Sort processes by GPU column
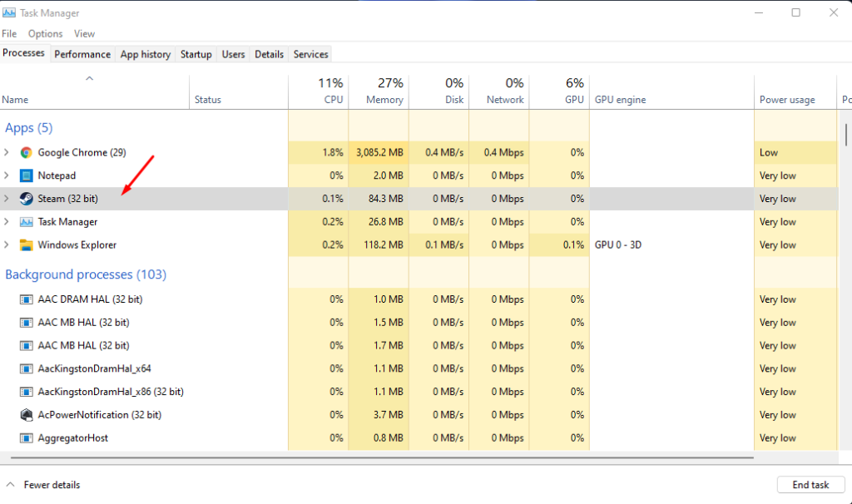Image resolution: width=852 pixels, height=504 pixels. tap(560, 91)
